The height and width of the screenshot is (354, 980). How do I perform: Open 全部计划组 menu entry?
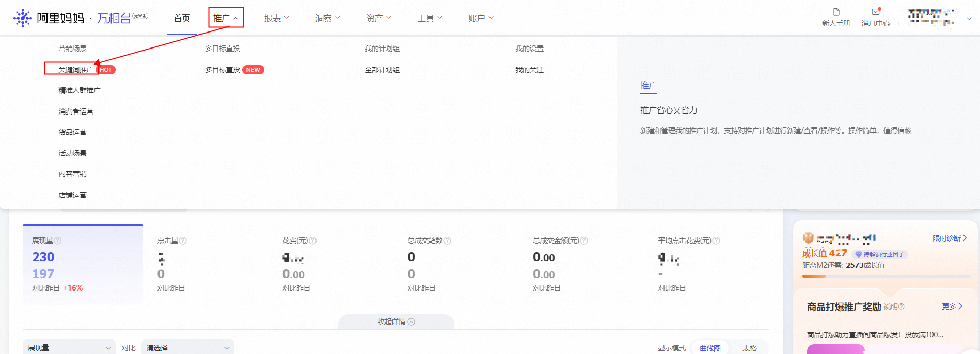pyautogui.click(x=382, y=70)
